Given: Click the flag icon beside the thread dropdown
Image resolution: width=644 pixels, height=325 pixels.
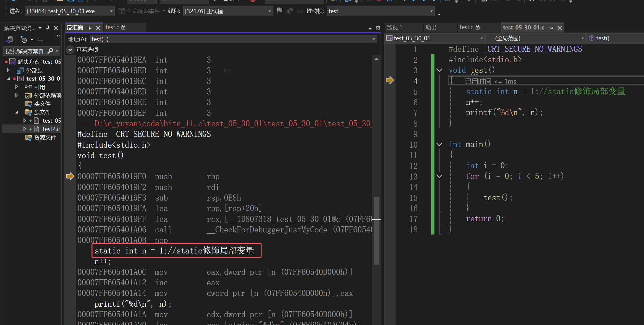Looking at the screenshot, I should (279, 11).
